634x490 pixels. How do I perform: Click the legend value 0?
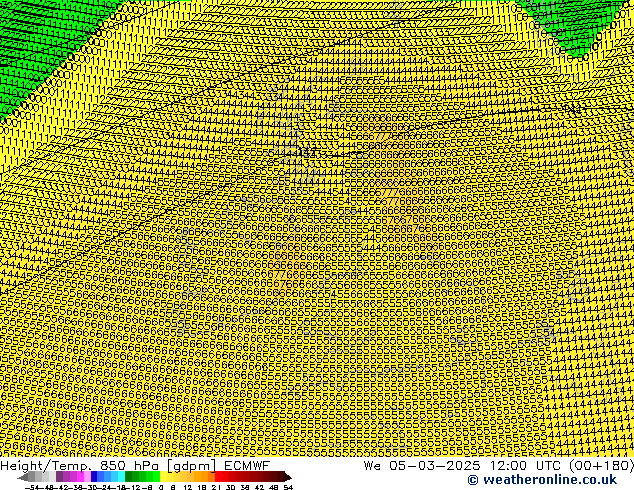click(161, 488)
